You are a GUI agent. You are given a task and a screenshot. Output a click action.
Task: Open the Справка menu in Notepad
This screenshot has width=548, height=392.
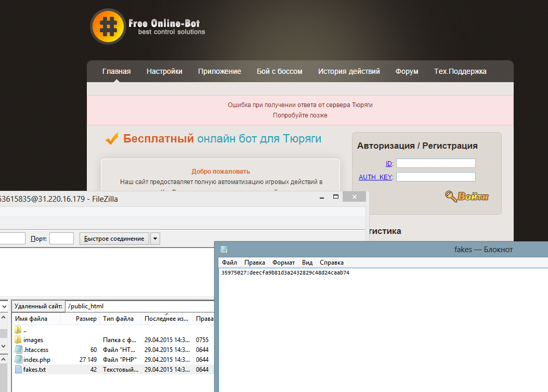[332, 263]
